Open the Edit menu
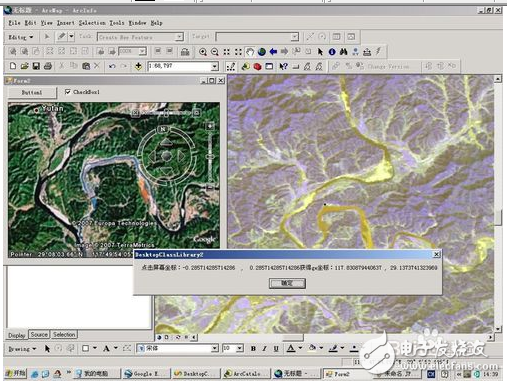The width and height of the screenshot is (507, 383). coord(30,23)
